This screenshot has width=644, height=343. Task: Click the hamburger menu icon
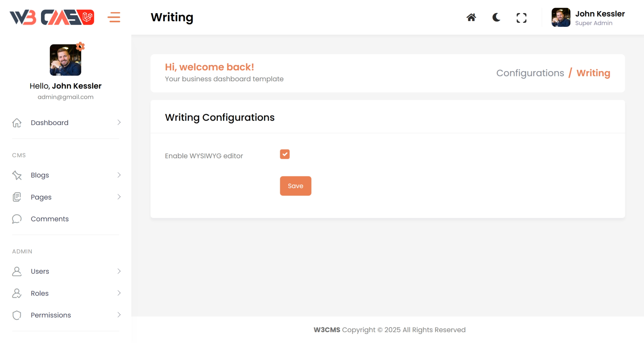tap(114, 17)
